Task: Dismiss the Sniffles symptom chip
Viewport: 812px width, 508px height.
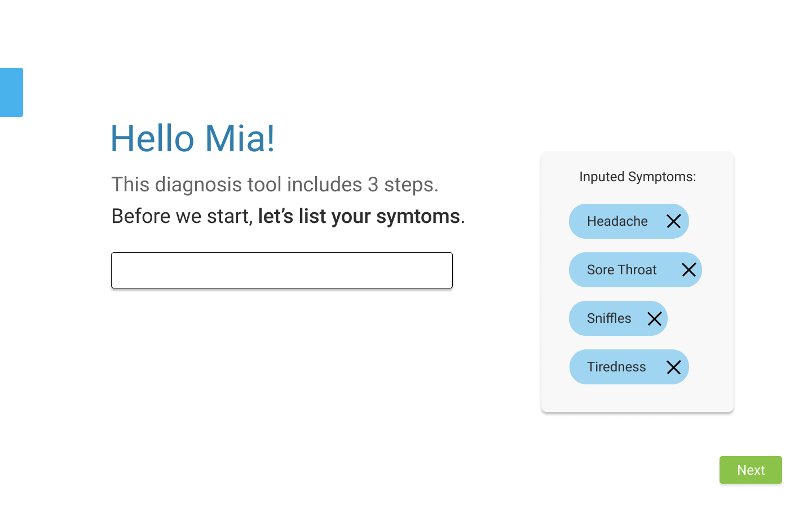Action: tap(655, 318)
